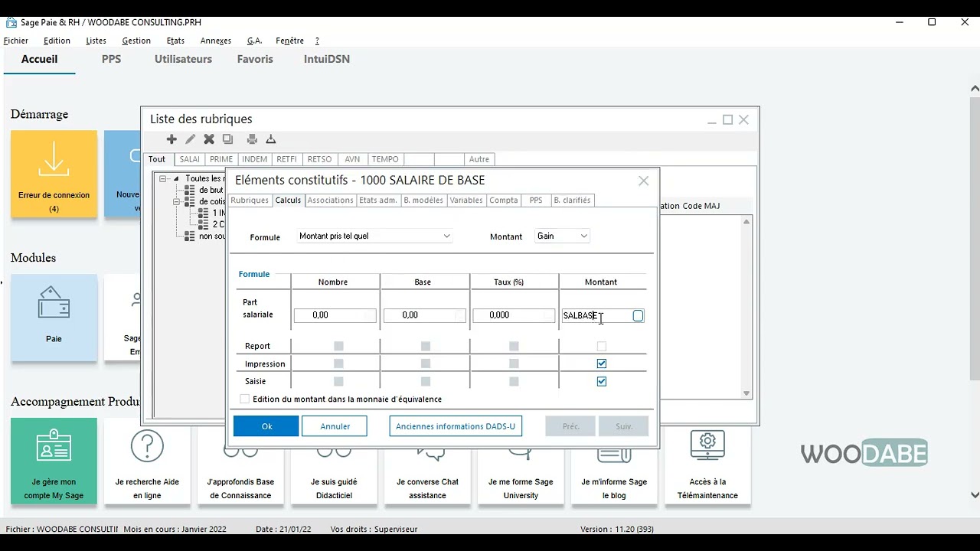Open Je recherche Aide en ligne tile
This screenshot has width=980, height=551.
click(x=147, y=466)
